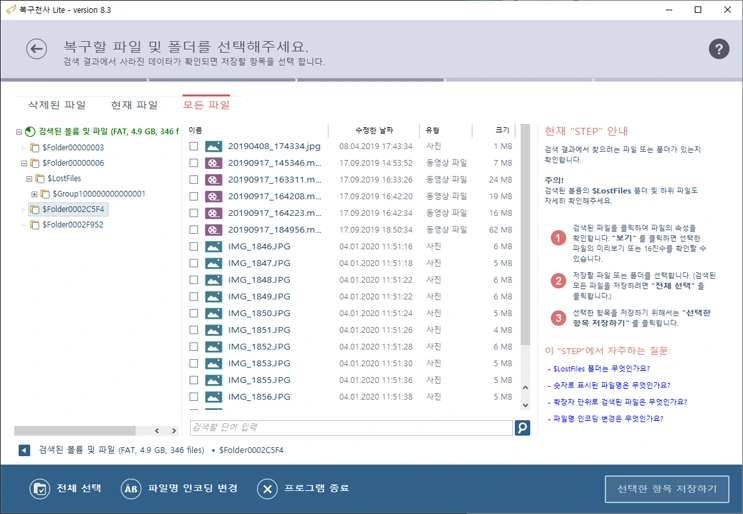Sort by the 수정한 날짜 column header
The height and width of the screenshot is (514, 743).
[374, 130]
